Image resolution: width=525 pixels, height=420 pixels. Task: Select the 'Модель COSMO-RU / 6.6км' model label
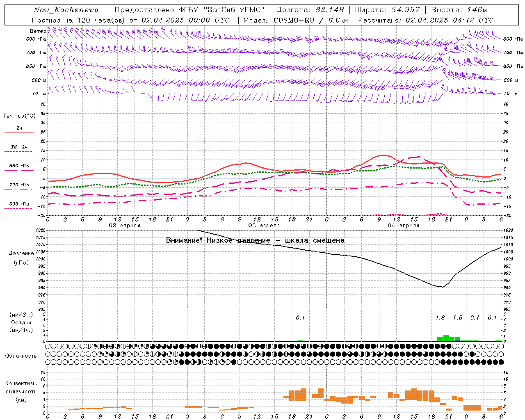click(295, 20)
